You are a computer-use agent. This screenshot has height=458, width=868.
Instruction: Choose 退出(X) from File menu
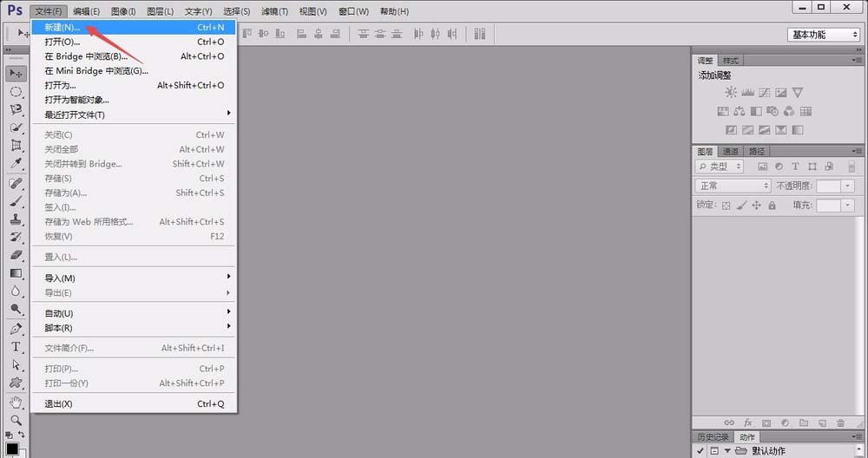(135, 404)
